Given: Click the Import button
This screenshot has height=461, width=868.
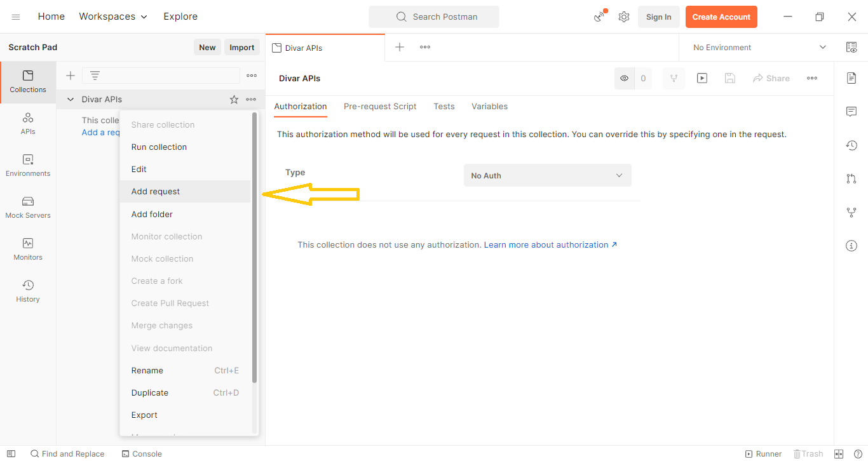Looking at the screenshot, I should coord(242,47).
